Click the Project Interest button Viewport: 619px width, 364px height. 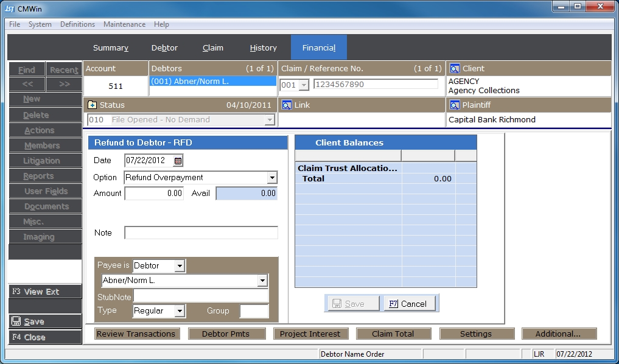pos(310,334)
